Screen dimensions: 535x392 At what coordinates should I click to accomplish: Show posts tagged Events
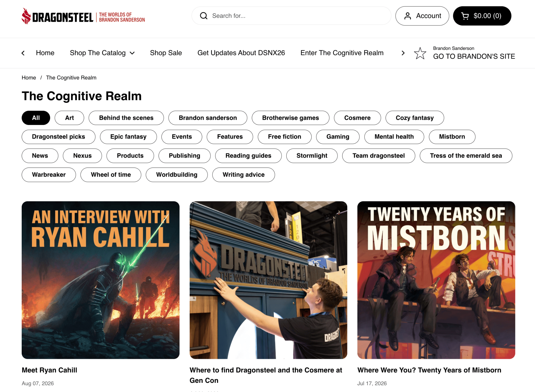coord(182,137)
